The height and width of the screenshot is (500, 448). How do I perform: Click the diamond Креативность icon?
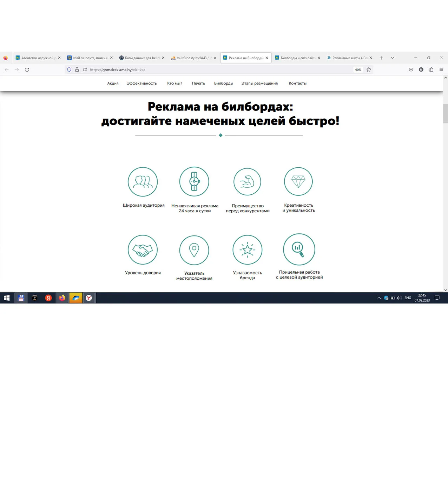pos(298,181)
